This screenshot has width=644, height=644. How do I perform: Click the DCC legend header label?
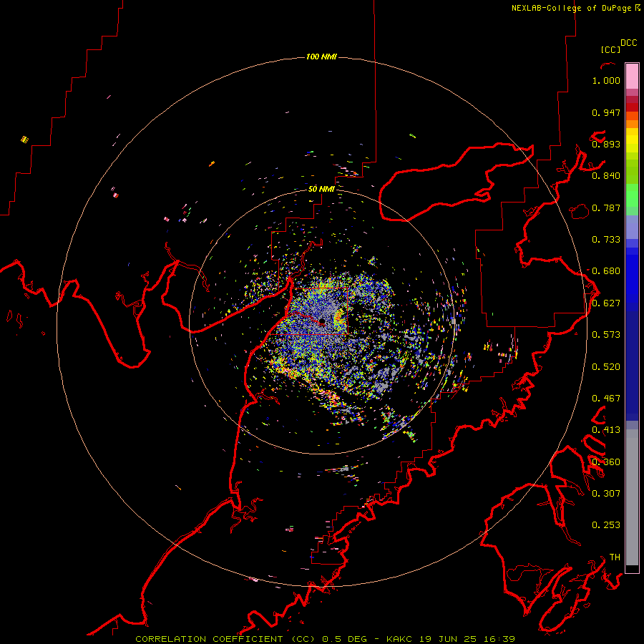pyautogui.click(x=629, y=43)
